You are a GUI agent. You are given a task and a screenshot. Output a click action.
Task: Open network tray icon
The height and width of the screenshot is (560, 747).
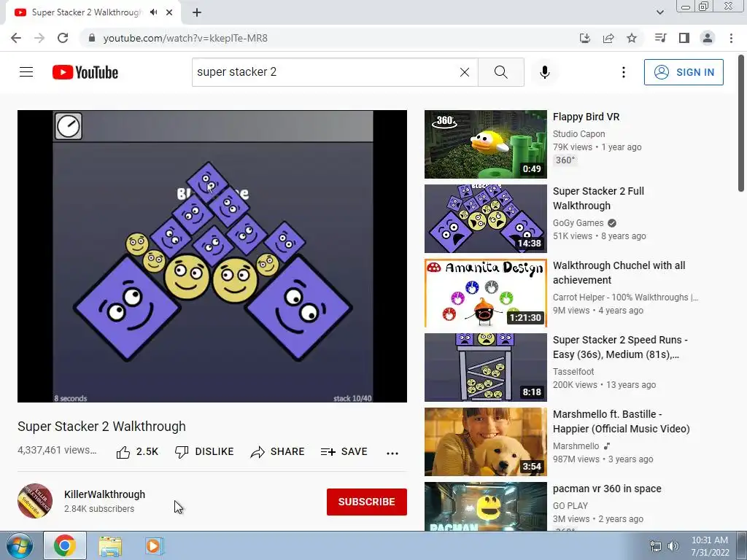[x=656, y=546]
